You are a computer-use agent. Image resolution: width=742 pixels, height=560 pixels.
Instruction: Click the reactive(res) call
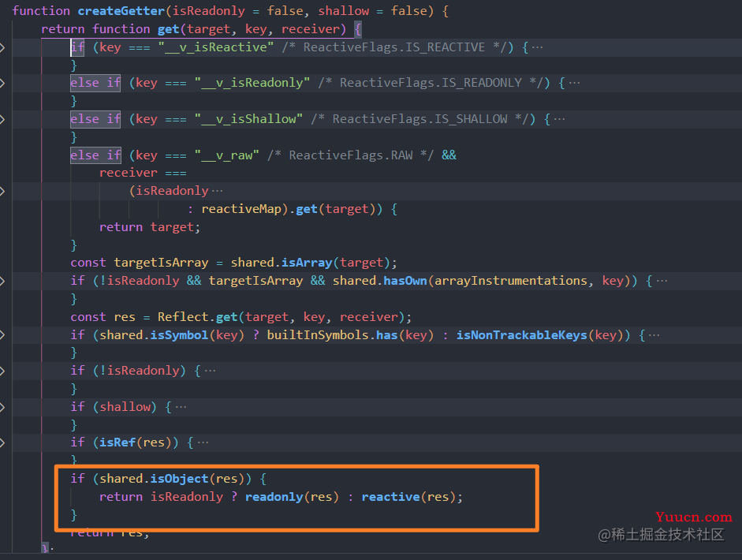tap(408, 497)
